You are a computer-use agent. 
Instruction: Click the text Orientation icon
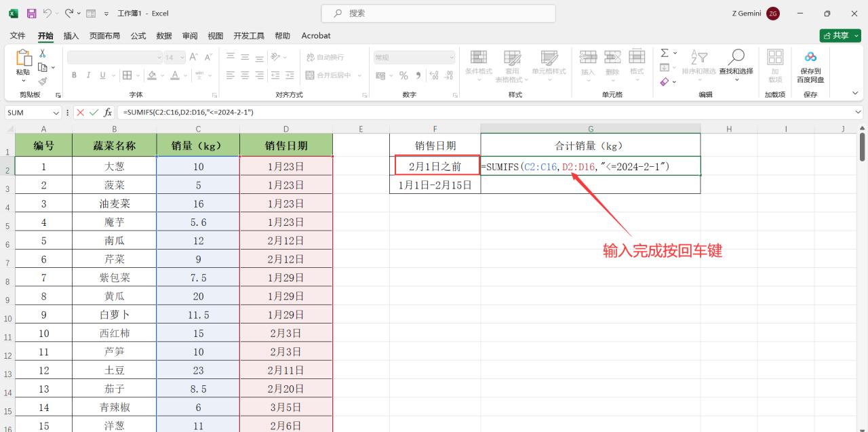coord(276,58)
